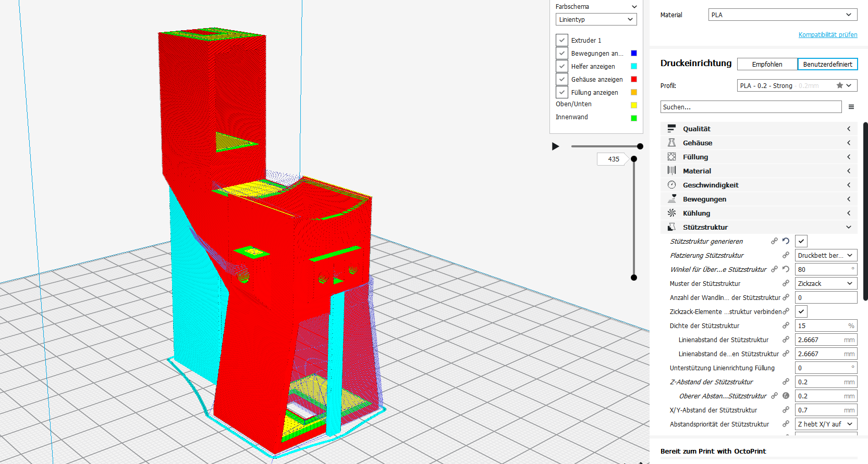Screen dimensions: 868x464
Task: Click the Suchen settings search field
Action: coord(751,107)
